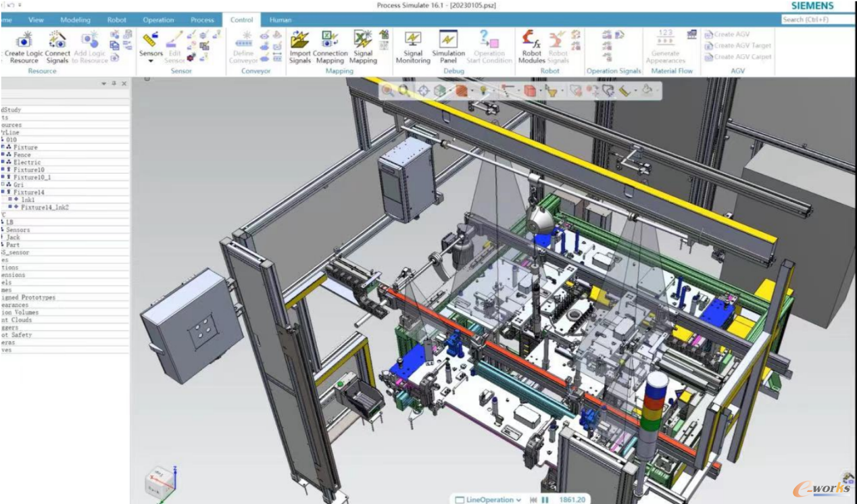Expand the Sensors dropdown arrow
The width and height of the screenshot is (857, 504).
[x=151, y=61]
